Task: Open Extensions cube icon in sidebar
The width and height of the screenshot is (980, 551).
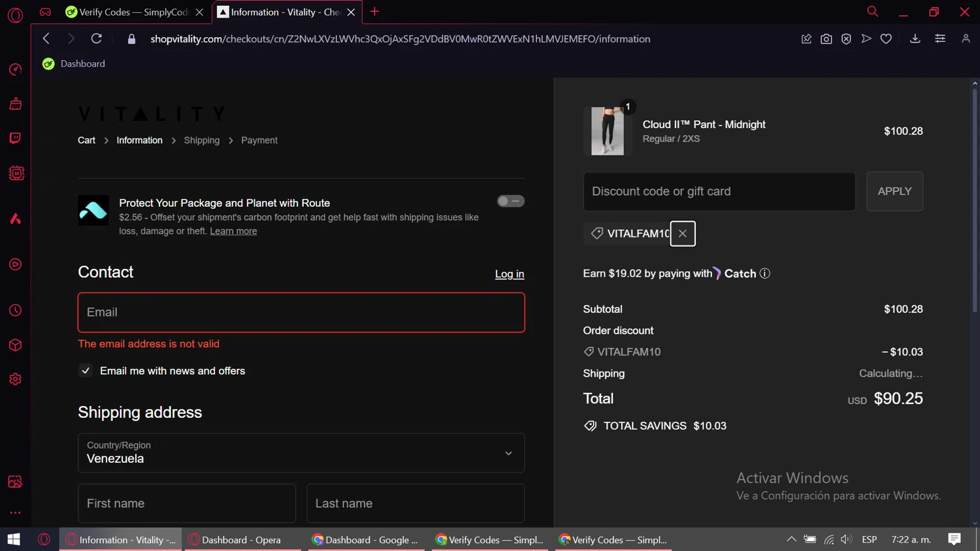Action: (15, 345)
